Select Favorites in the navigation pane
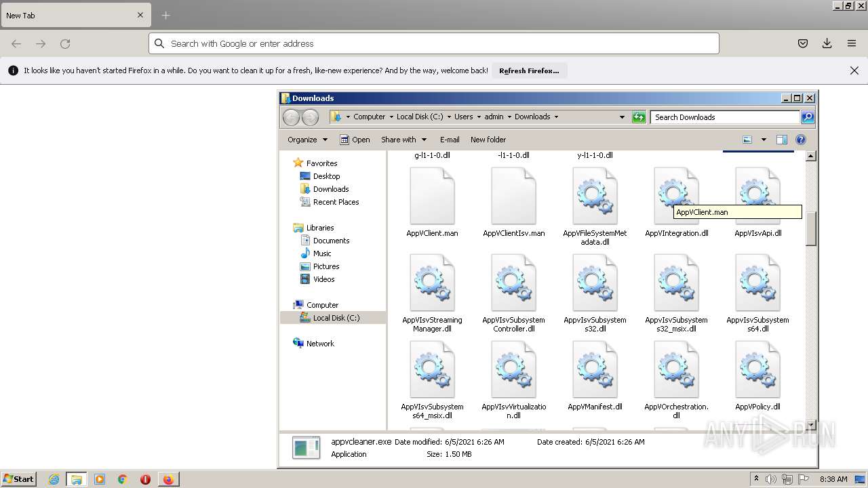 click(321, 163)
